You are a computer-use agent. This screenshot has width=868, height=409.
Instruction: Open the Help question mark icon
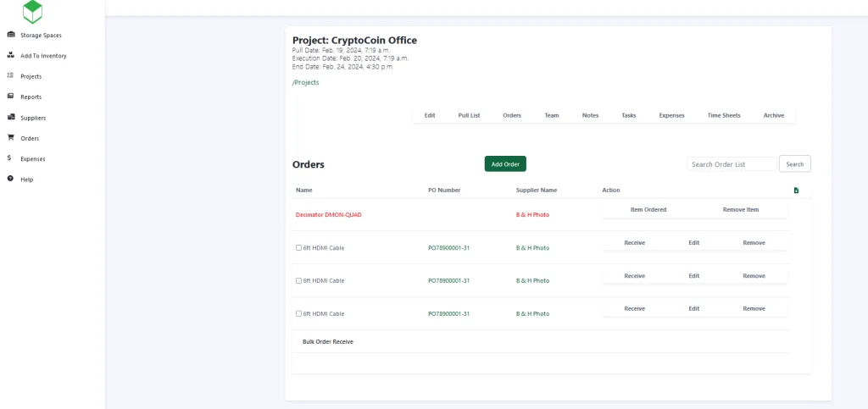coord(10,179)
